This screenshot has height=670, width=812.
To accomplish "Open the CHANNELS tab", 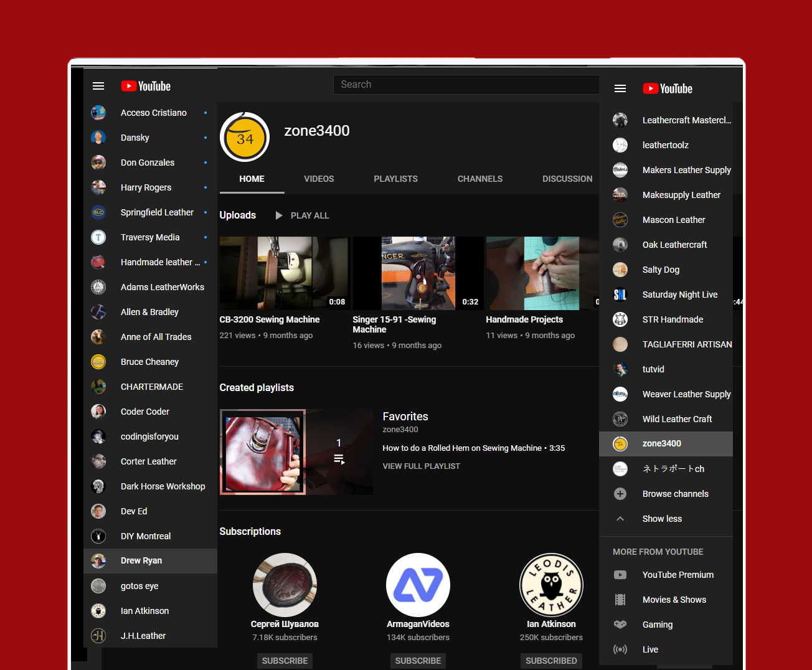I will (480, 179).
